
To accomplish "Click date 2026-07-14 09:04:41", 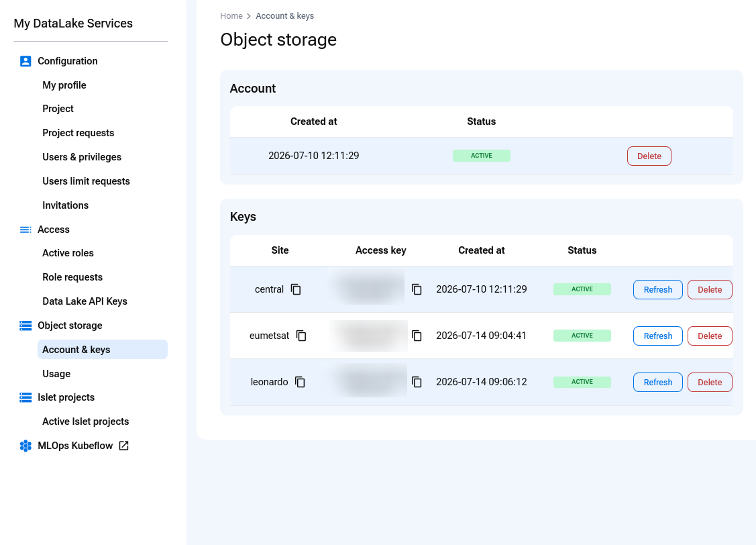I will tap(481, 336).
